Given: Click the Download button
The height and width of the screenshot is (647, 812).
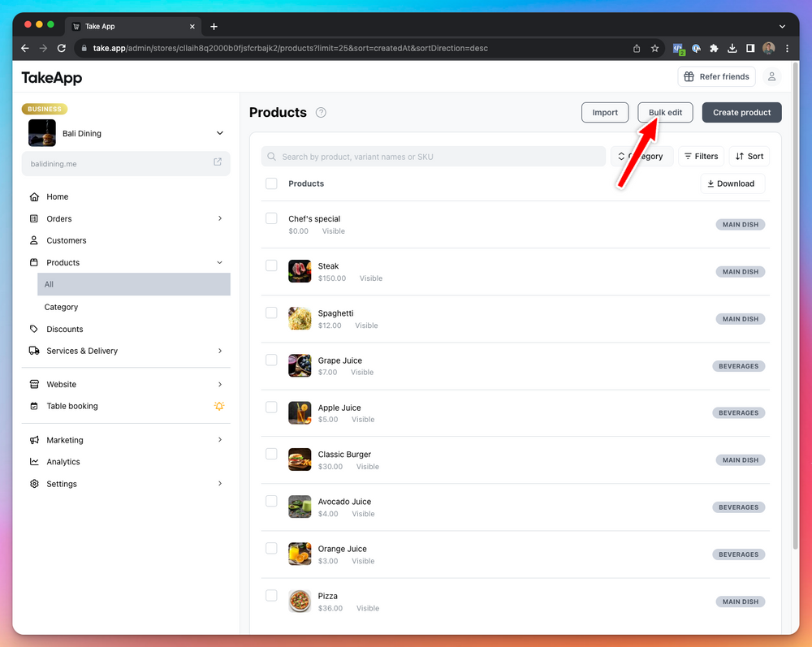Looking at the screenshot, I should (732, 183).
